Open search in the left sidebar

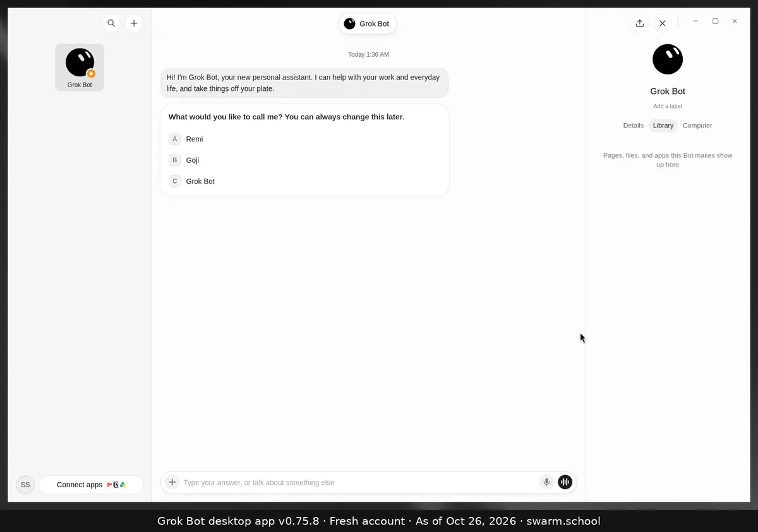pos(111,23)
